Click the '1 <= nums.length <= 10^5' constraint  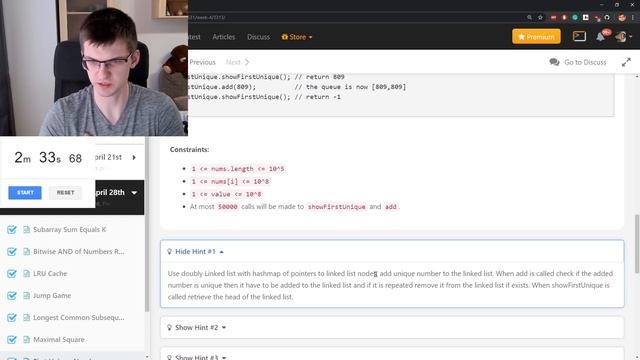(238, 169)
